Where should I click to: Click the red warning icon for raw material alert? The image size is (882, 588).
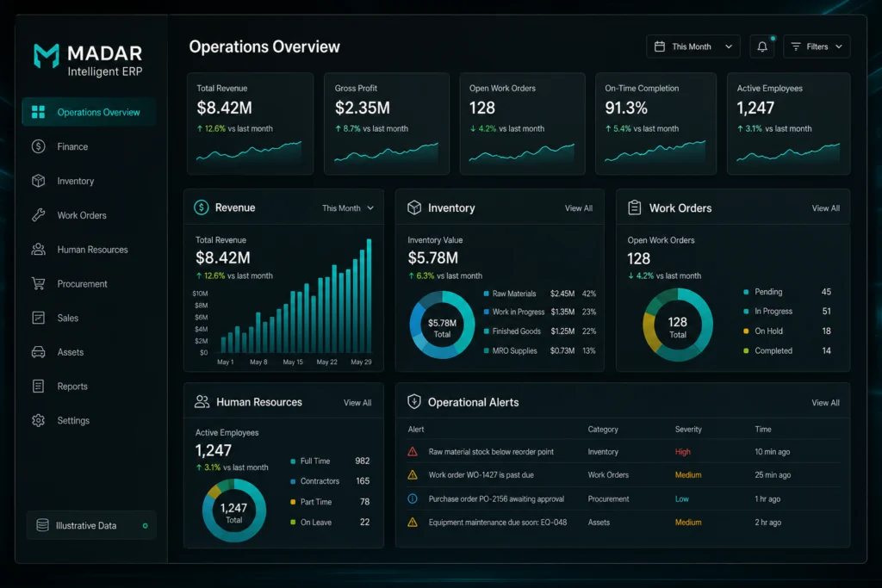(x=413, y=451)
